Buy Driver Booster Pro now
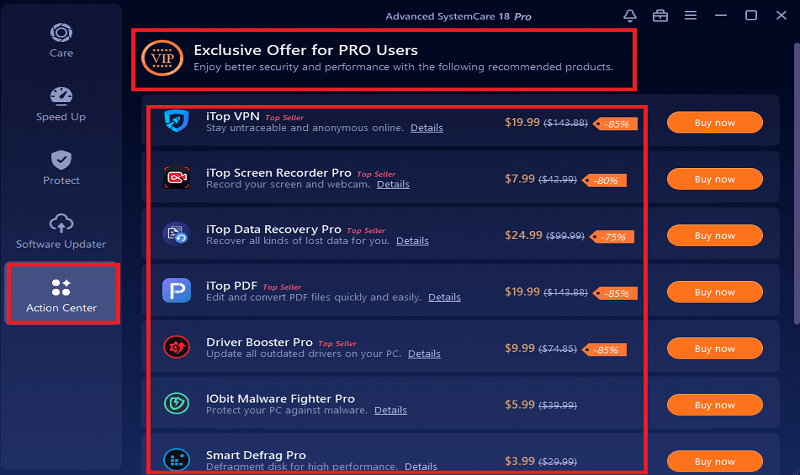This screenshot has width=800, height=475. tap(715, 348)
